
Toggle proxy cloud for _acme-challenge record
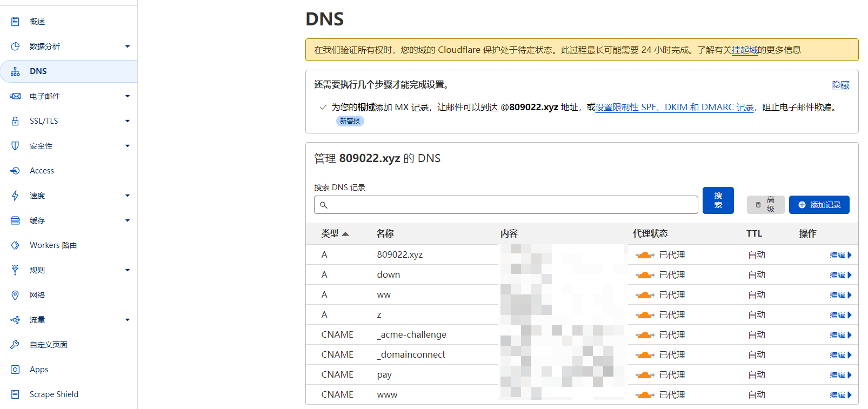pos(645,335)
